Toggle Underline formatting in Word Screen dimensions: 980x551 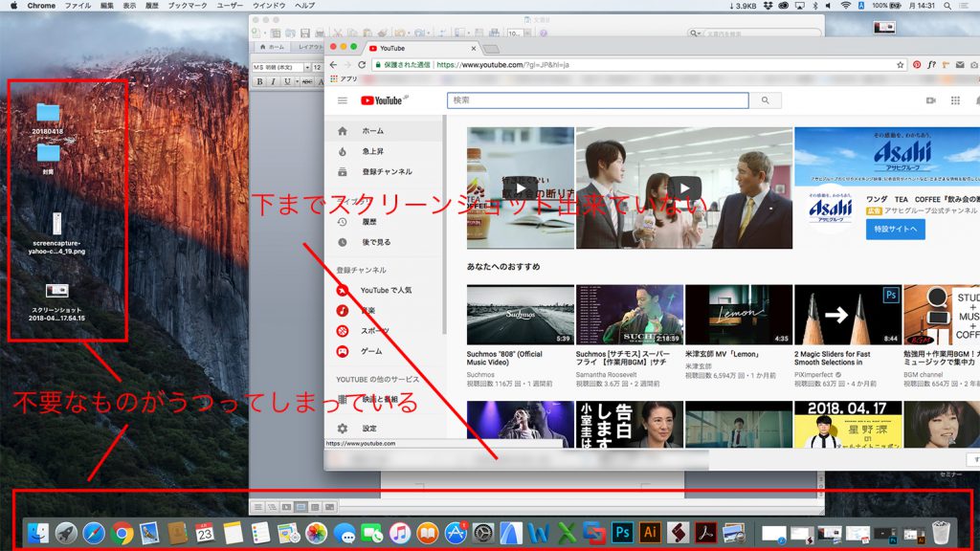tap(287, 82)
